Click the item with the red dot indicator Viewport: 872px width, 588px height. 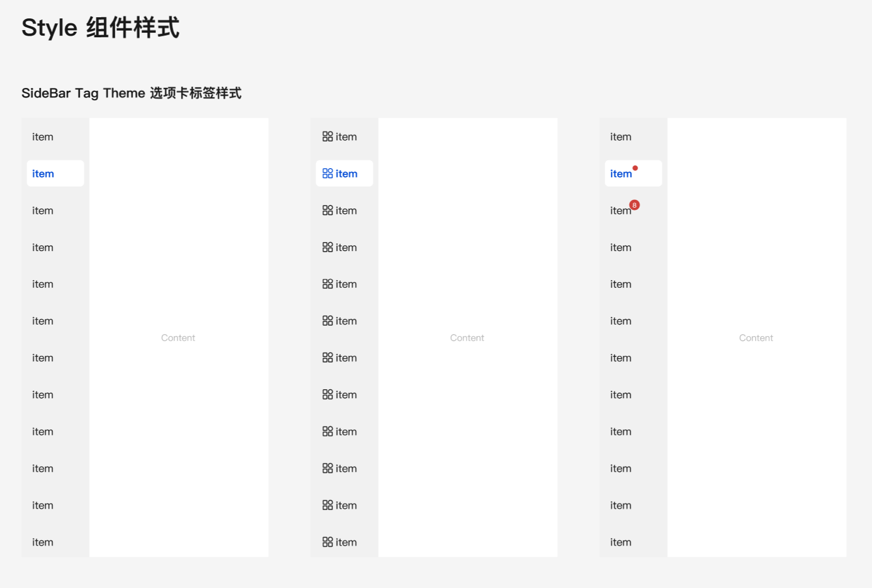coord(620,173)
